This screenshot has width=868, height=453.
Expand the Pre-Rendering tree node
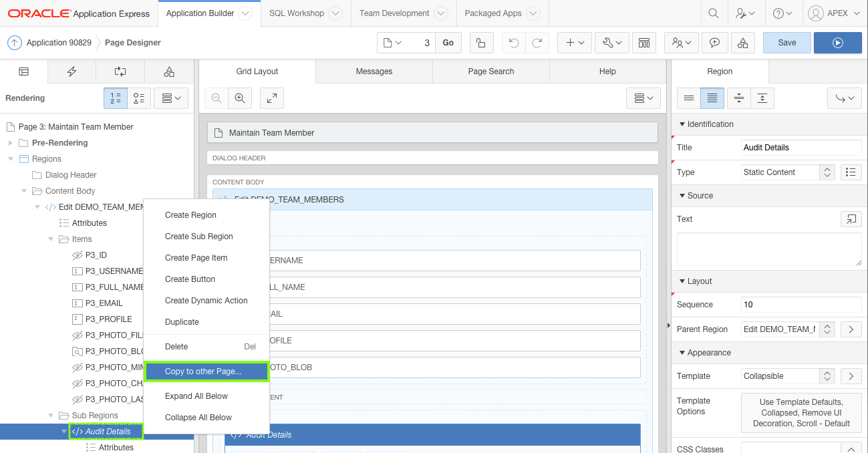[10, 143]
